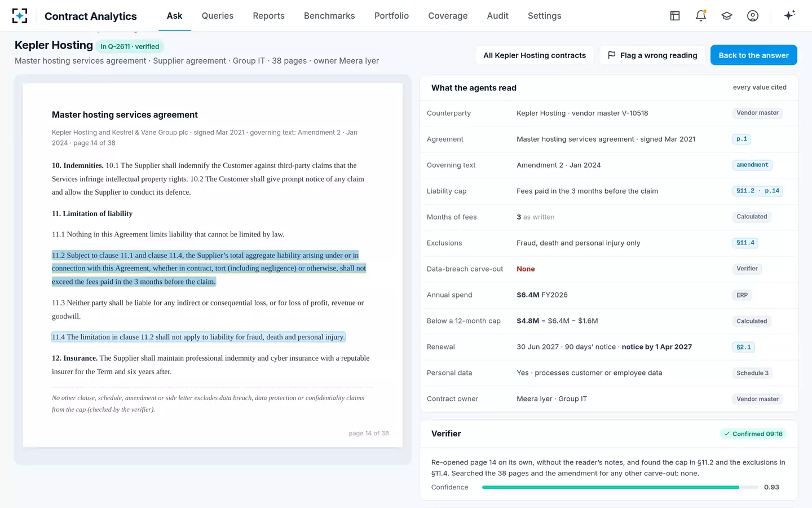Screen dimensions: 812x508
Task: Open the §11.2 · p.14 citation chip
Action: (757, 191)
